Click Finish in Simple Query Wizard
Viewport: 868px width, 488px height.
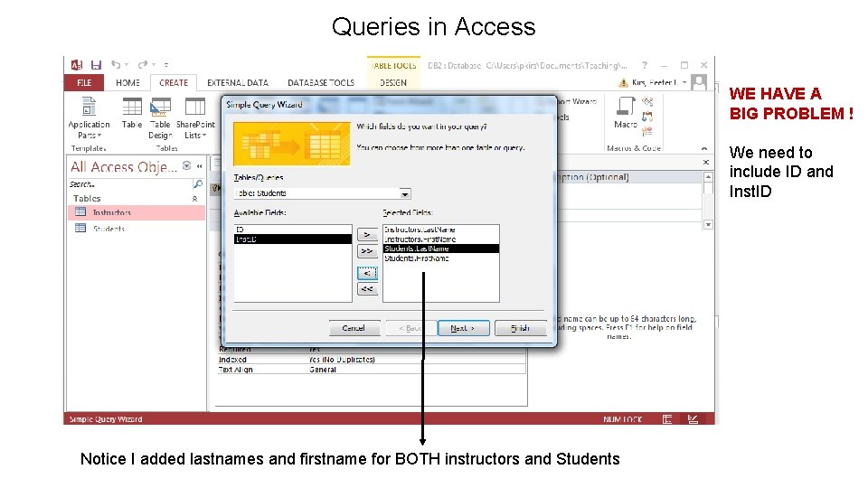(x=521, y=328)
